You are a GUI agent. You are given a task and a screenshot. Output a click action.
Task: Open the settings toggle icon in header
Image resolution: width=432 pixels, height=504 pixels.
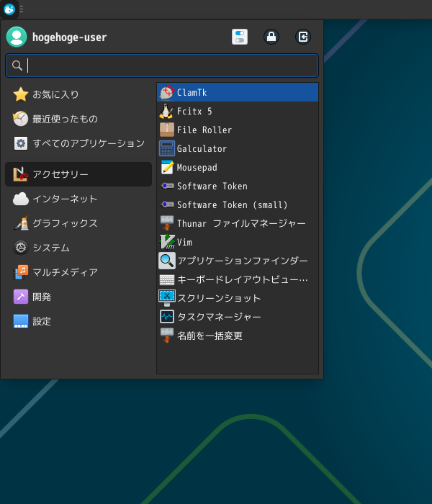[240, 37]
